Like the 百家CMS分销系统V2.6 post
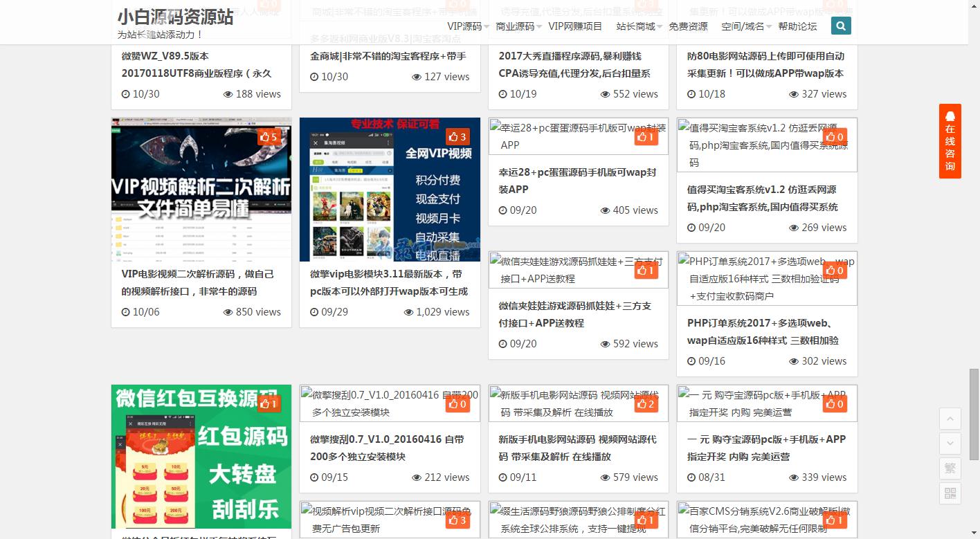 pyautogui.click(x=835, y=520)
